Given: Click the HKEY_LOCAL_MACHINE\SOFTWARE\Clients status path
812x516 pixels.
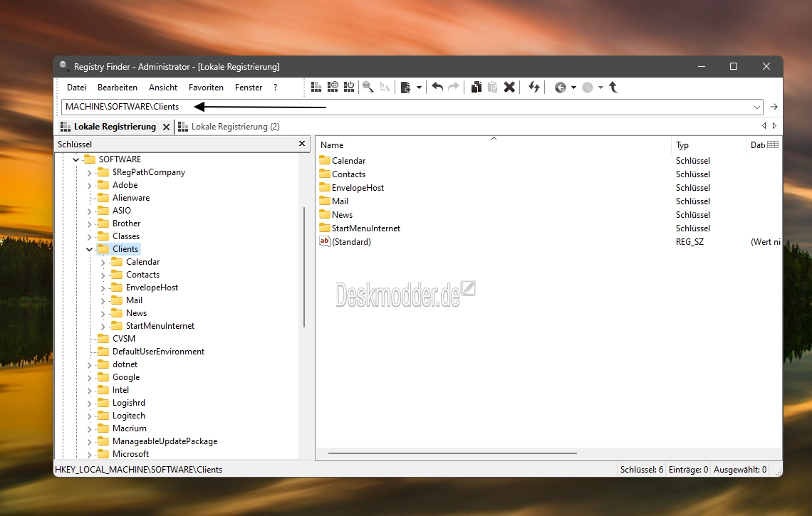Looking at the screenshot, I should coord(138,470).
